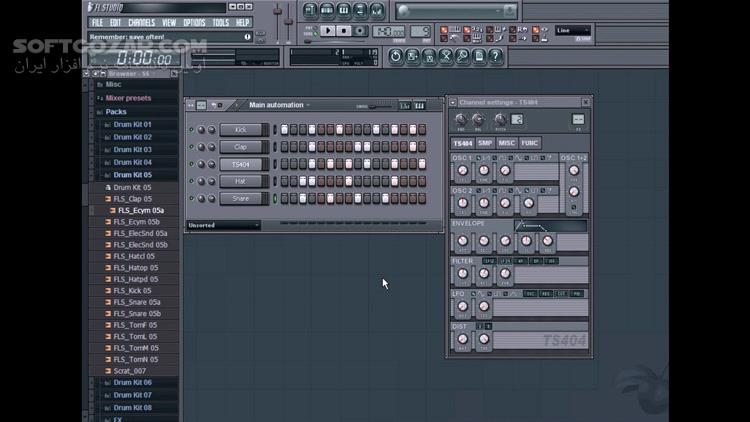The height and width of the screenshot is (422, 750).
Task: Mute the Snare channel green LED
Action: tap(191, 199)
